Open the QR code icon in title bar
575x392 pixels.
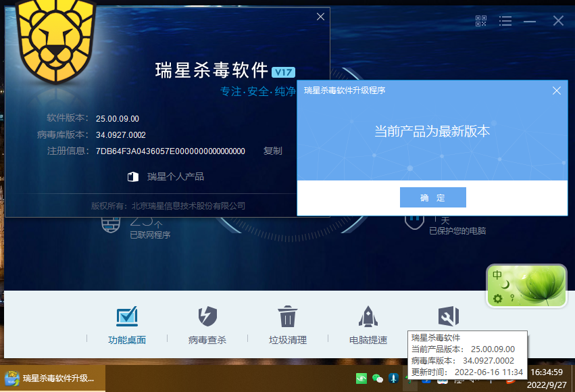pyautogui.click(x=481, y=21)
